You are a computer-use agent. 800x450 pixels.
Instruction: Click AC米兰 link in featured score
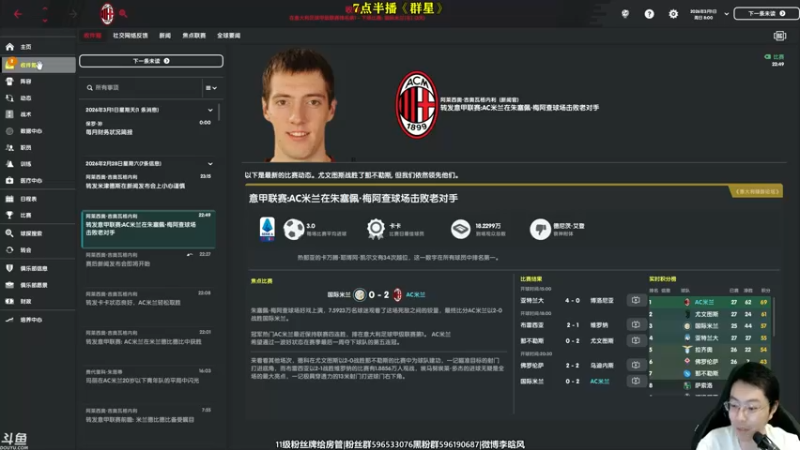415,295
